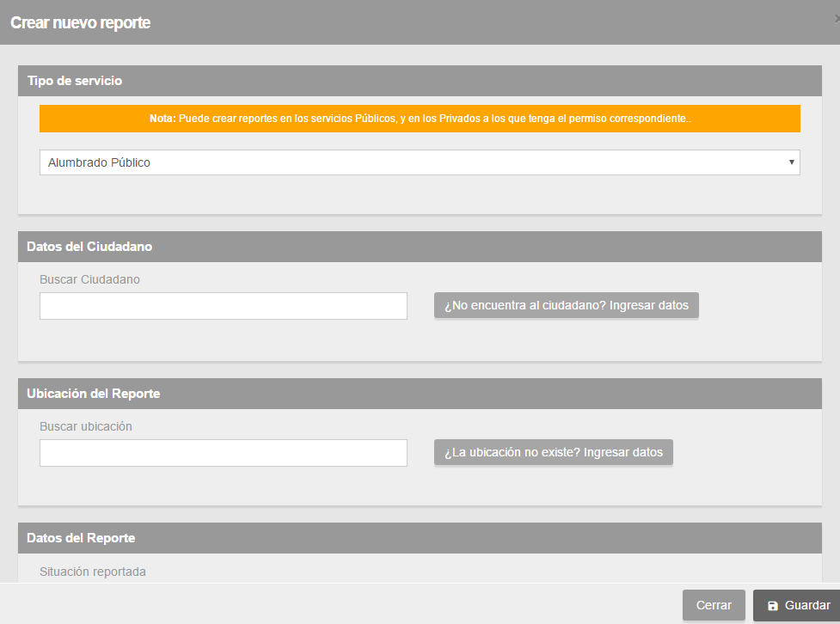This screenshot has width=840, height=624.
Task: Select the Tipo de servicio section header
Action: [x=420, y=81]
